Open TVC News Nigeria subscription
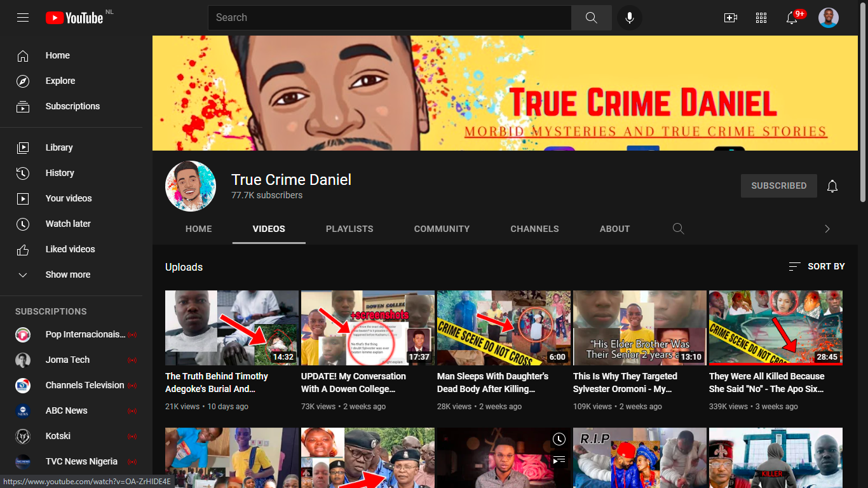 pyautogui.click(x=71, y=461)
